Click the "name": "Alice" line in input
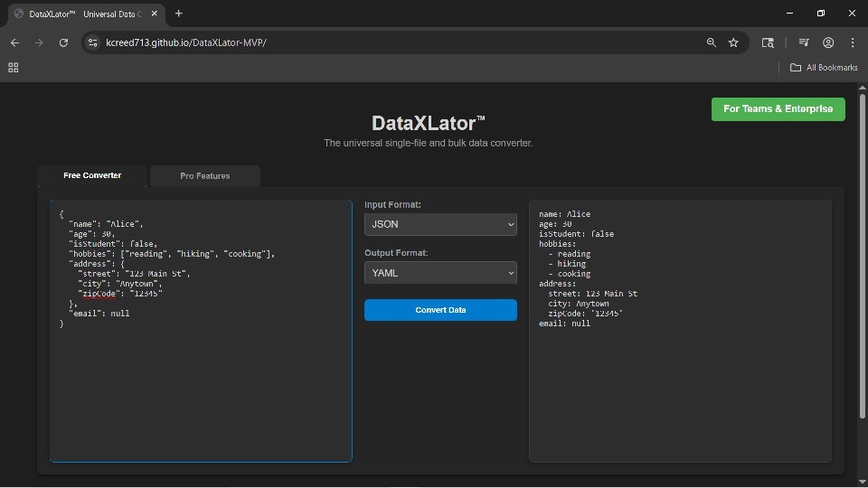 click(x=107, y=223)
